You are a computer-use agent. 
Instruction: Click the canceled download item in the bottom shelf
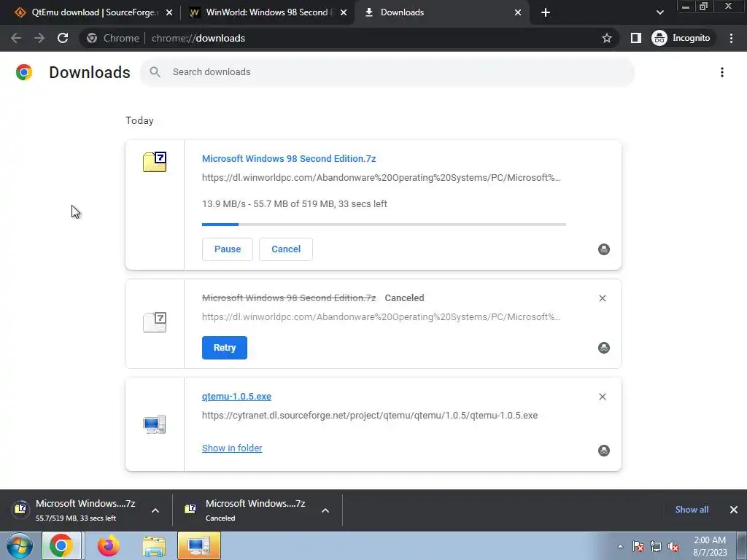[246, 510]
